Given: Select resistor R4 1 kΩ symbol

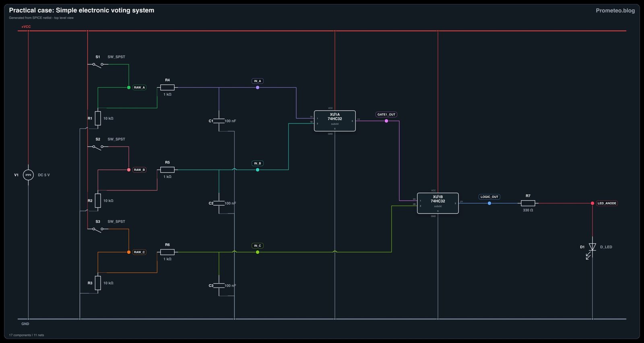Looking at the screenshot, I should [167, 87].
